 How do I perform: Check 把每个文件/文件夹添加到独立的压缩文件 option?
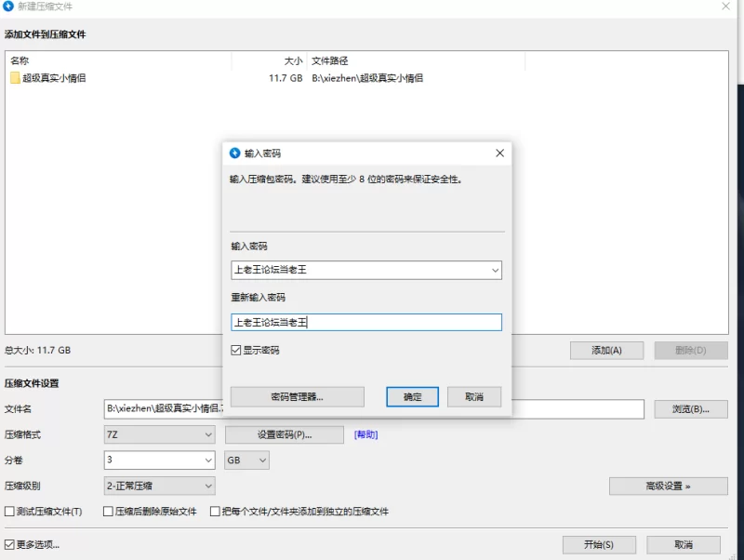(x=215, y=511)
